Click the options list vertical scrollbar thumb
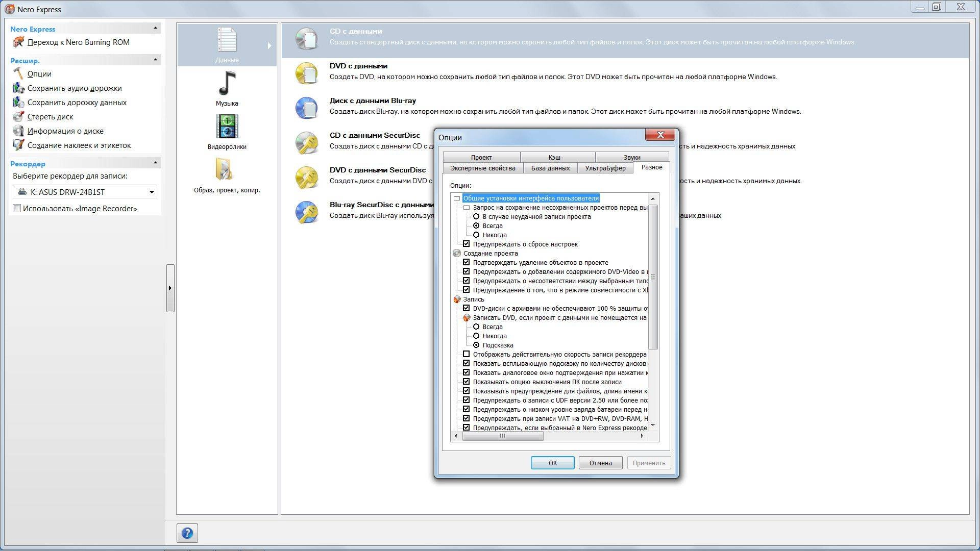Image resolution: width=980 pixels, height=551 pixels. point(653,277)
